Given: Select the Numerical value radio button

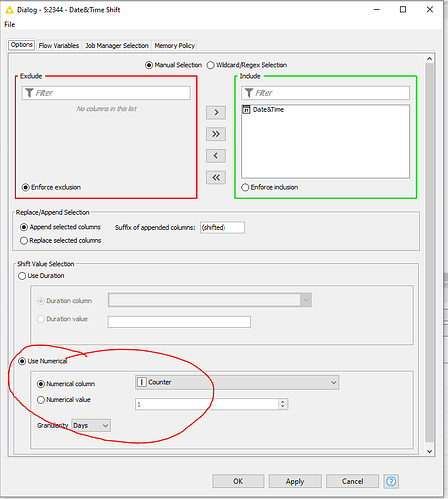Looking at the screenshot, I should point(41,400).
